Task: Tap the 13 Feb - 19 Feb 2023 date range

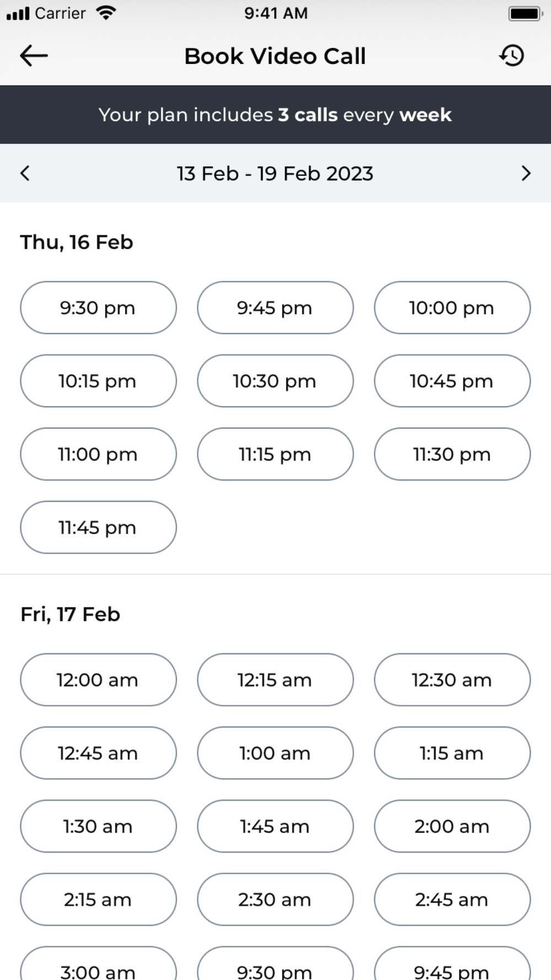Action: tap(275, 174)
